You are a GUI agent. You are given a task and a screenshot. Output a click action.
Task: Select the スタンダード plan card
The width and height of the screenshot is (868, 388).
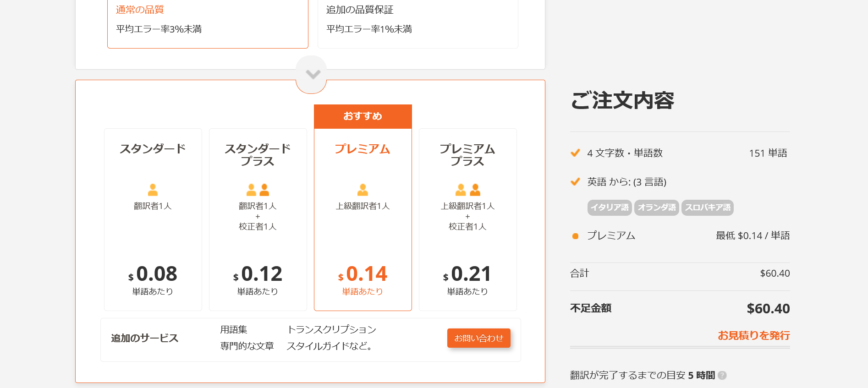[x=153, y=219]
